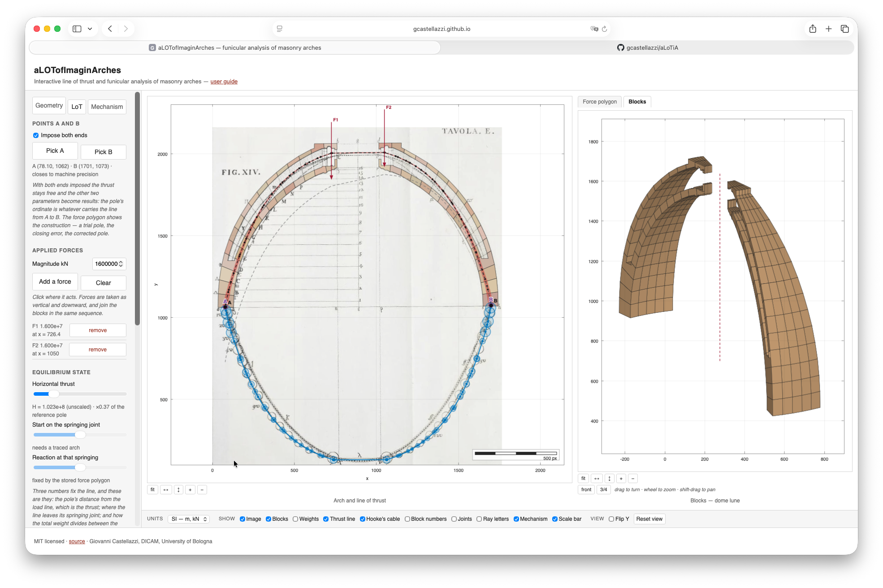883x588 pixels.
Task: Toggle the Safari sidebar icon
Action: (x=77, y=29)
